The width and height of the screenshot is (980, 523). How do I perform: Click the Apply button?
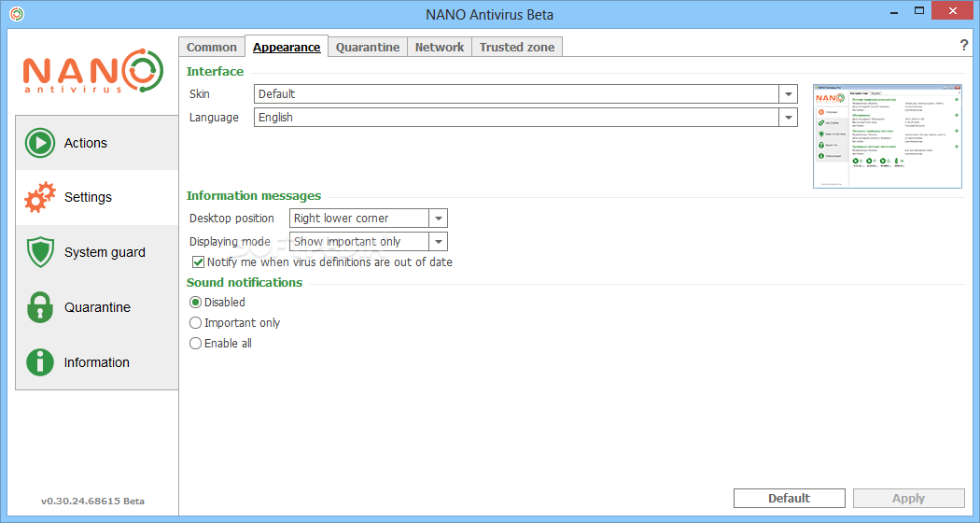point(908,498)
